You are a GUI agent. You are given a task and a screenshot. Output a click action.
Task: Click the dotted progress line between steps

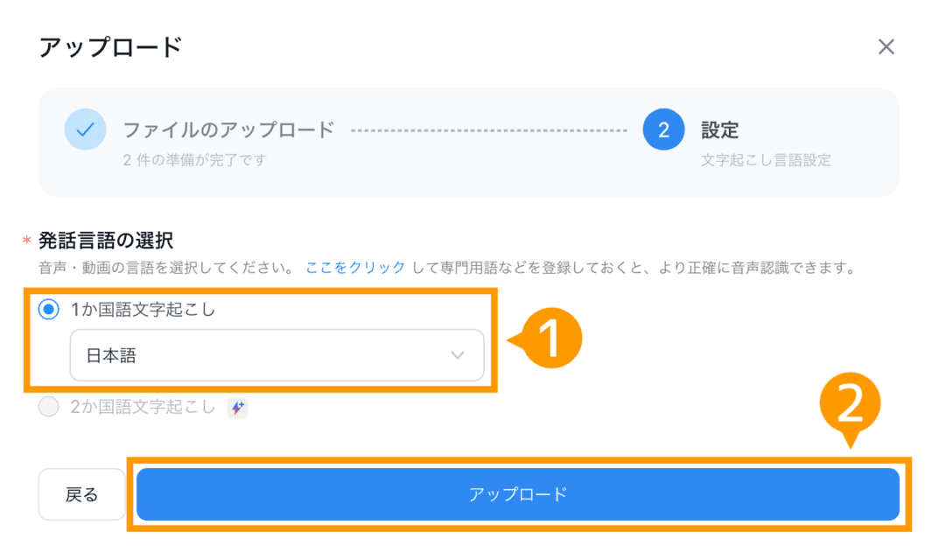[x=489, y=130]
